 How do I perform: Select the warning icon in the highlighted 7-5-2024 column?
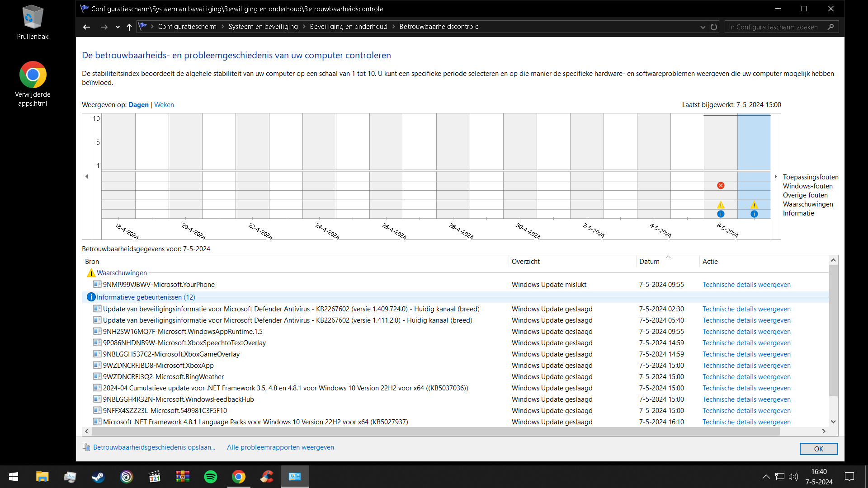(x=754, y=205)
